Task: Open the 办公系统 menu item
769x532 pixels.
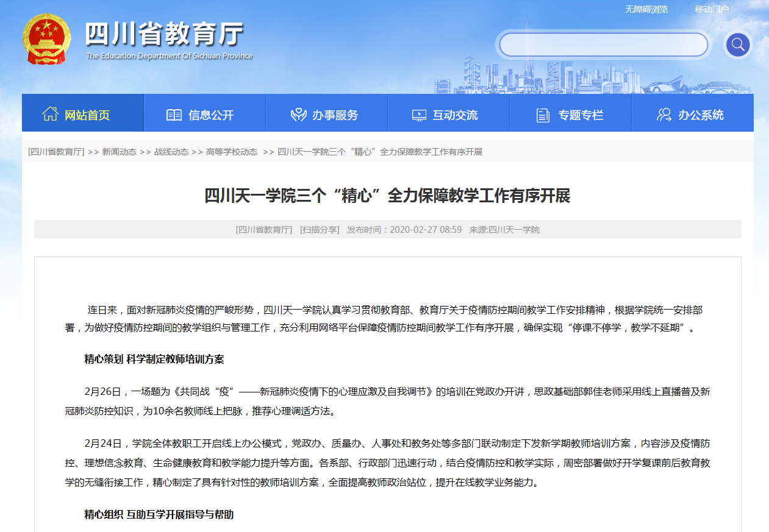Action: pyautogui.click(x=701, y=115)
